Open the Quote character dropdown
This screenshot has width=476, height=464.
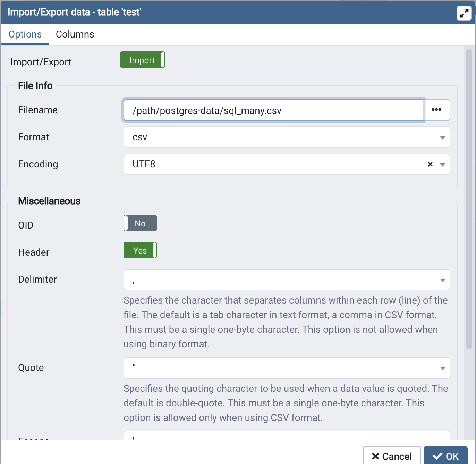[x=287, y=368]
